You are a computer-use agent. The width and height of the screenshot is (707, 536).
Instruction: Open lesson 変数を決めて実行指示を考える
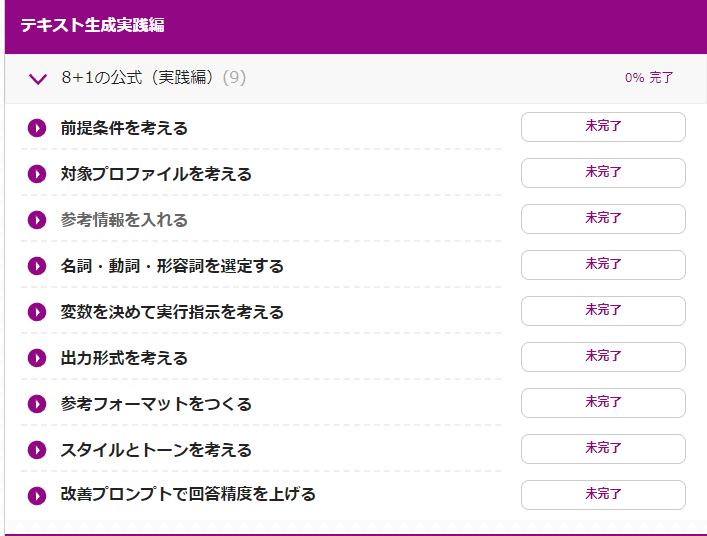pyautogui.click(x=172, y=312)
